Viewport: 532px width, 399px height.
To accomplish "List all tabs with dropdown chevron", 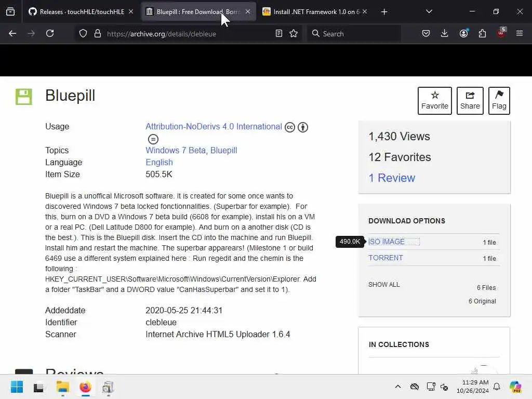I will click(429, 11).
